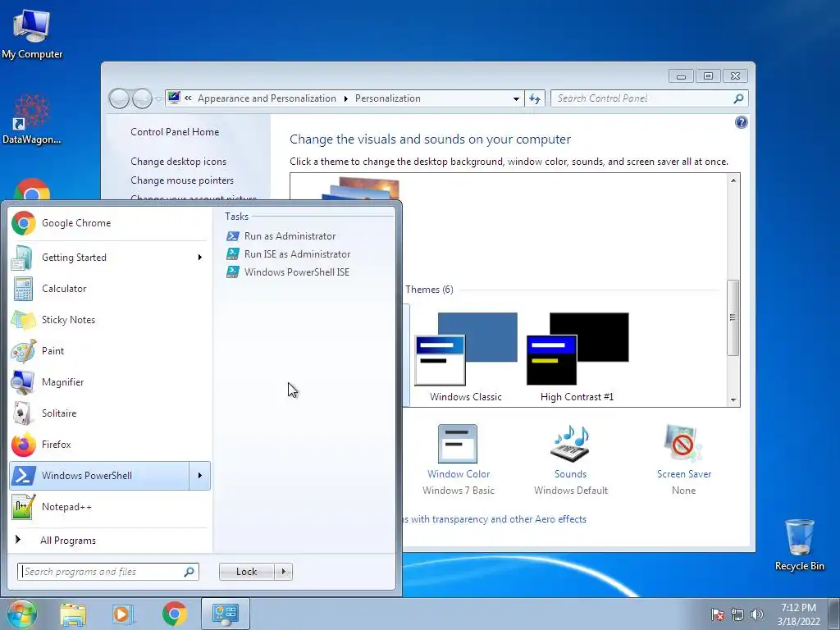This screenshot has width=840, height=630.
Task: Open shutdown options arrow next to Lock
Action: point(283,572)
